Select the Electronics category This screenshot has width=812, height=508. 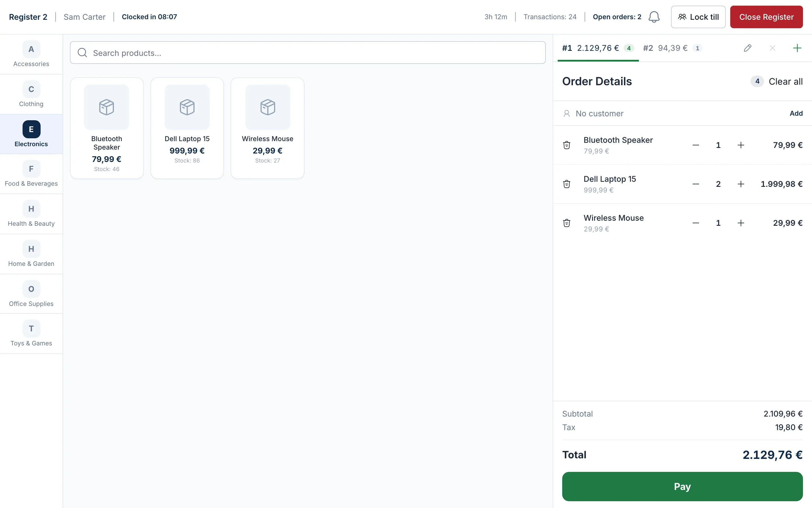[x=31, y=134]
